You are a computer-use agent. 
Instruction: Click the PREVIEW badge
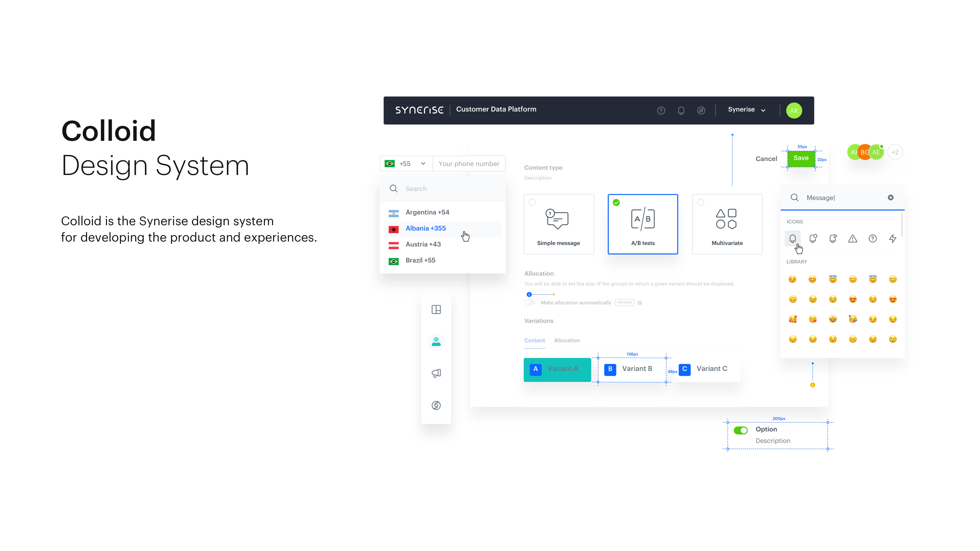coord(625,303)
